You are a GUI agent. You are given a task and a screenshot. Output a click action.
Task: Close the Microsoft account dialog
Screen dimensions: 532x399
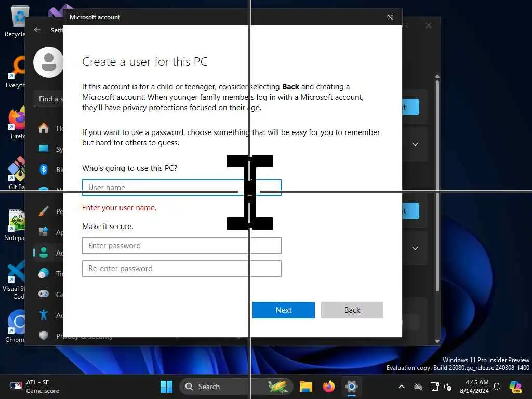click(x=390, y=17)
